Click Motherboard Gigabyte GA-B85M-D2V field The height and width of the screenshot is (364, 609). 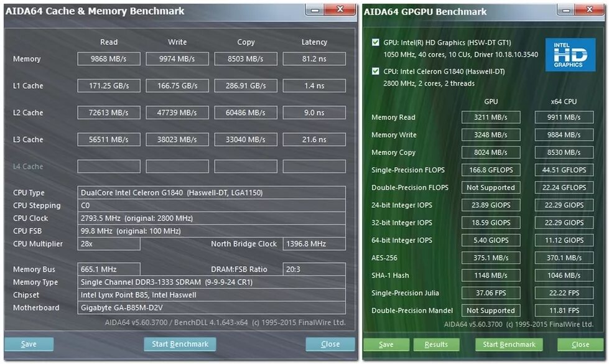point(212,307)
